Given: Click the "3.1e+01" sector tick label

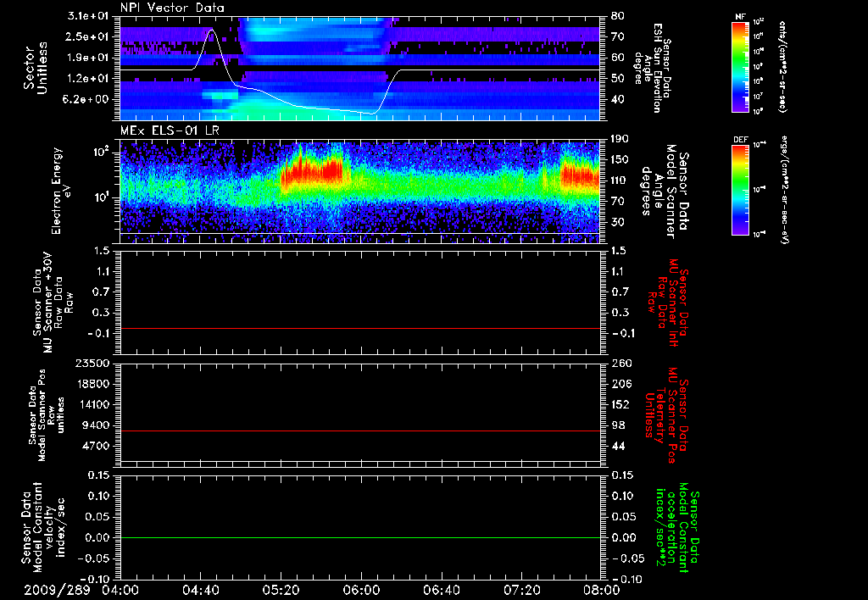Looking at the screenshot, I should tap(88, 16).
